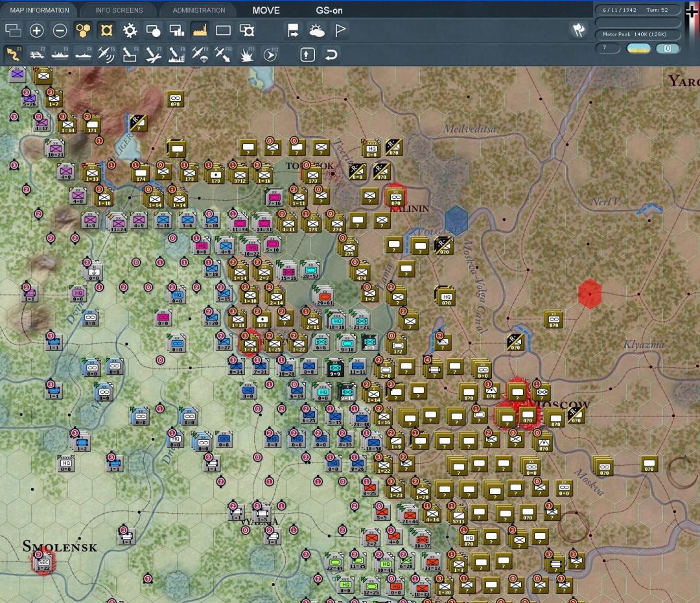Screen dimensions: 700x603
Task: Select naval transport mode (F3)
Action: (60, 55)
